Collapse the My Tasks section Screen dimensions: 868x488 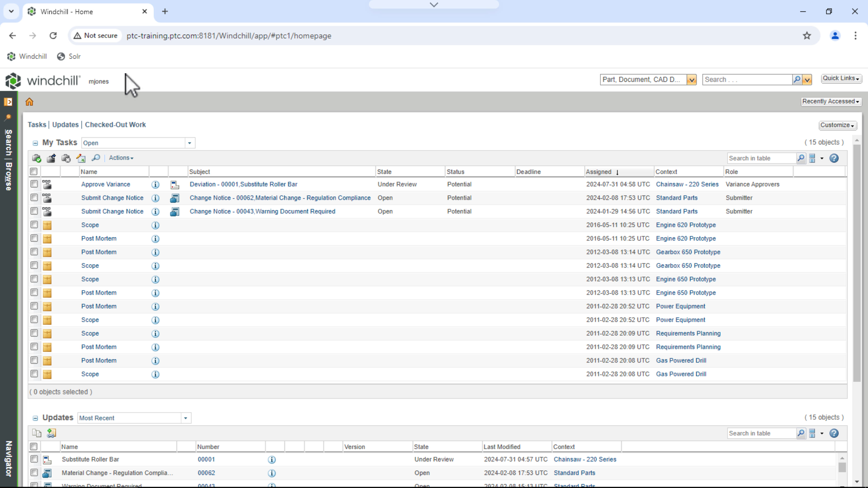tap(35, 143)
